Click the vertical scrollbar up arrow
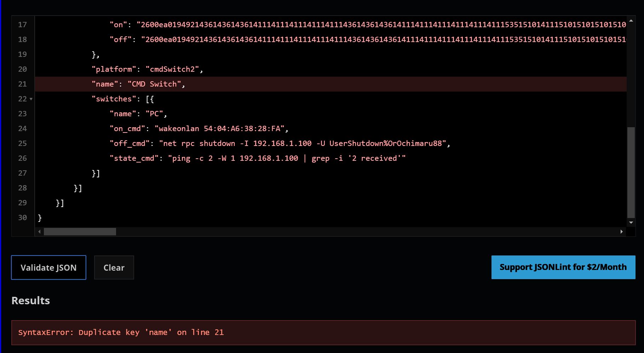 [631, 20]
